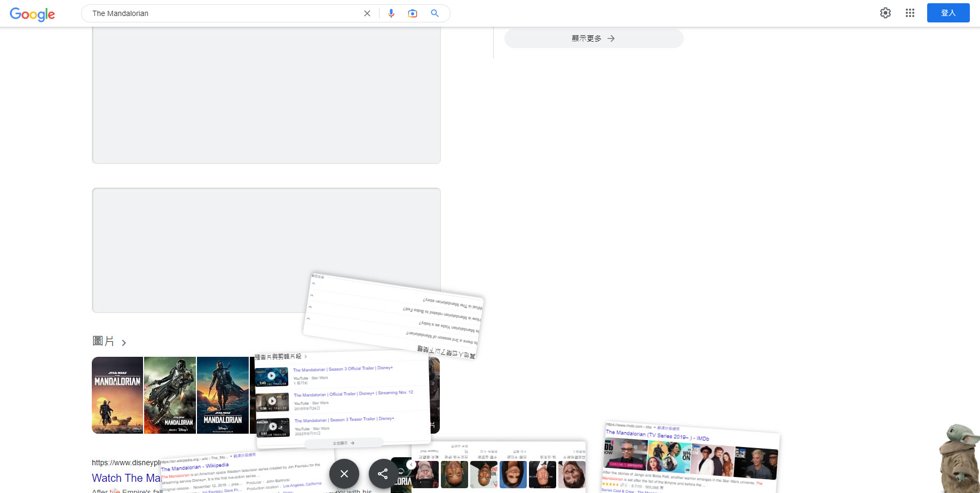Open search by image camera icon
Image resolution: width=980 pixels, height=493 pixels.
[x=413, y=13]
